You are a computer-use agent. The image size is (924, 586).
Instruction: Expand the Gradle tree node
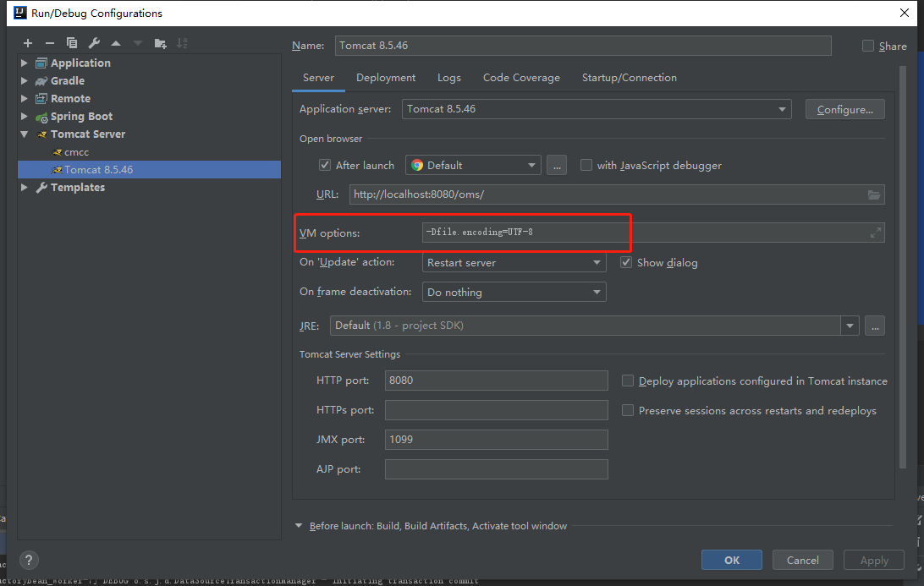point(25,80)
